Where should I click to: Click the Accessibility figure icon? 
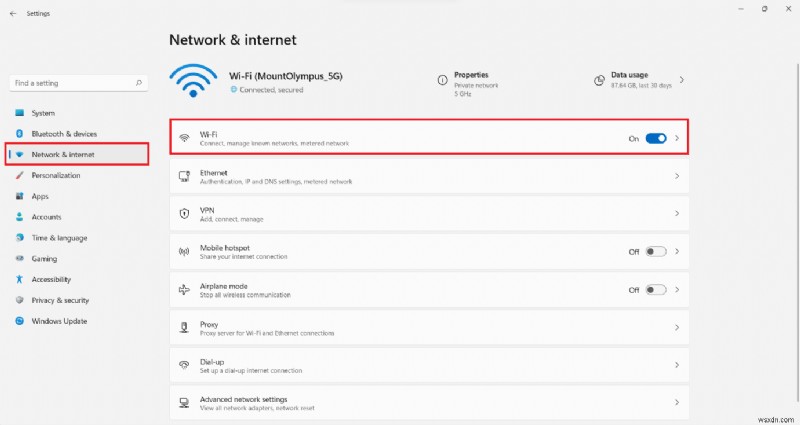click(19, 279)
